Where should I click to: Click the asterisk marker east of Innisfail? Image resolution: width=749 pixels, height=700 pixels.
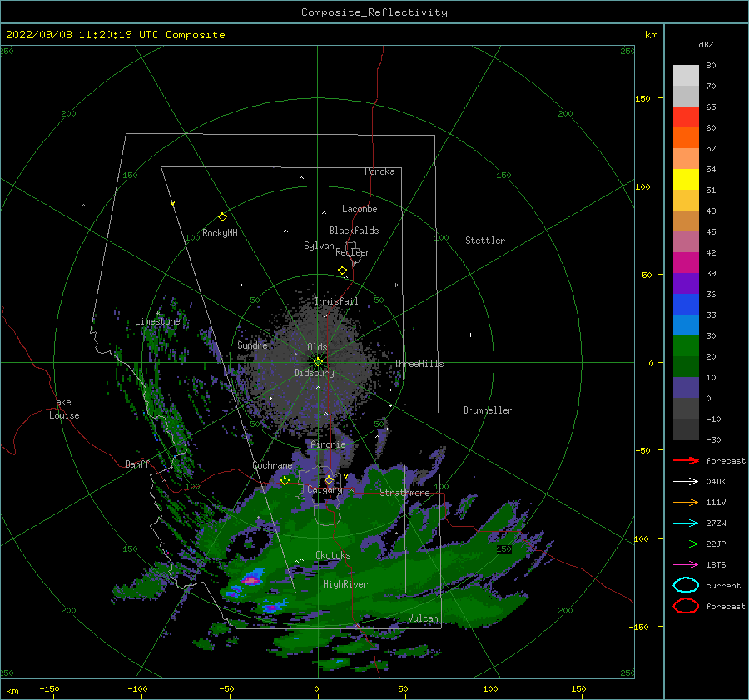coord(395,285)
